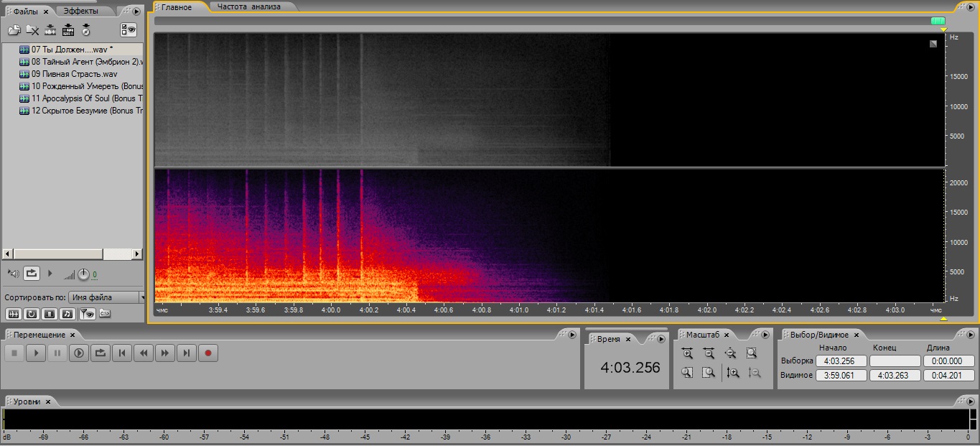Click the Видимое Конец field showing 4:03.263

tap(895, 375)
